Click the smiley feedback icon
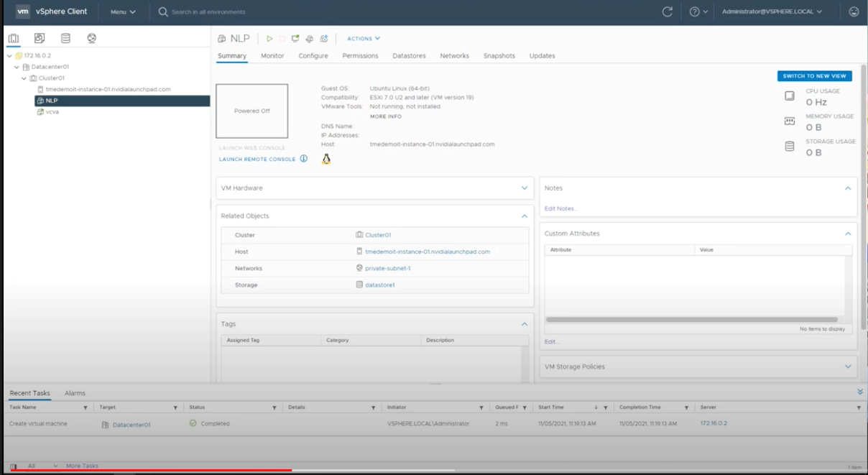The image size is (868, 475). pos(854,11)
